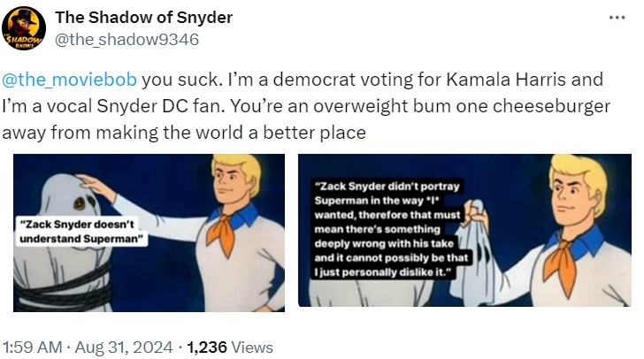This screenshot has width=644, height=359.
Task: Click the 1:59 AM timestamp
Action: coord(33,348)
